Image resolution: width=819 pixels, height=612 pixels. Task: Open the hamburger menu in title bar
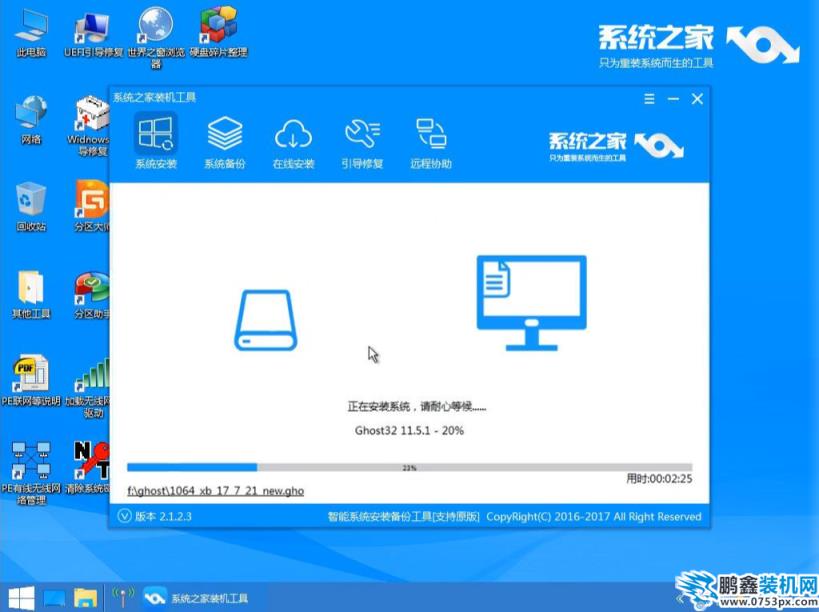(x=649, y=99)
